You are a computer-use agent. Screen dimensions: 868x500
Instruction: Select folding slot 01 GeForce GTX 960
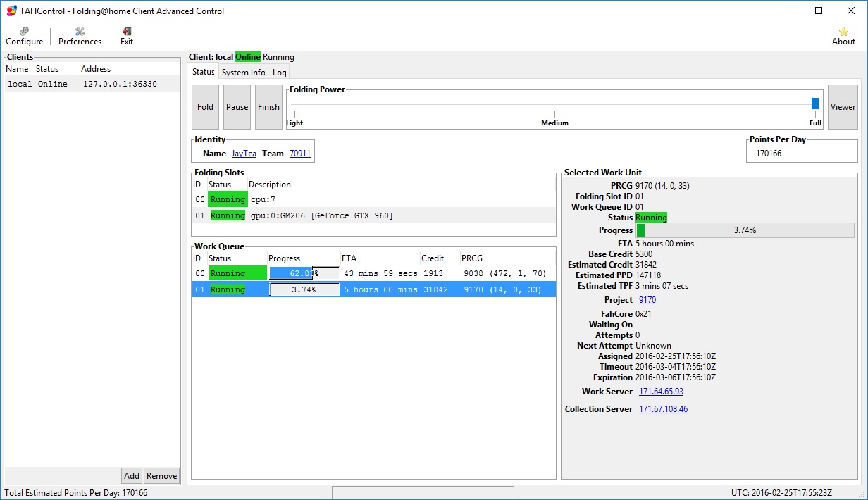point(374,215)
